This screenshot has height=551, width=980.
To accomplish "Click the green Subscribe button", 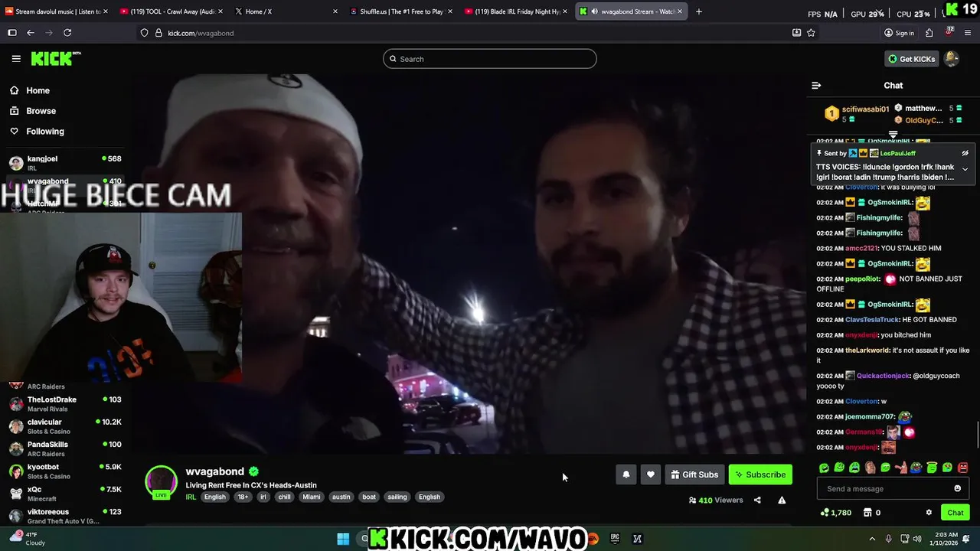I will click(760, 474).
